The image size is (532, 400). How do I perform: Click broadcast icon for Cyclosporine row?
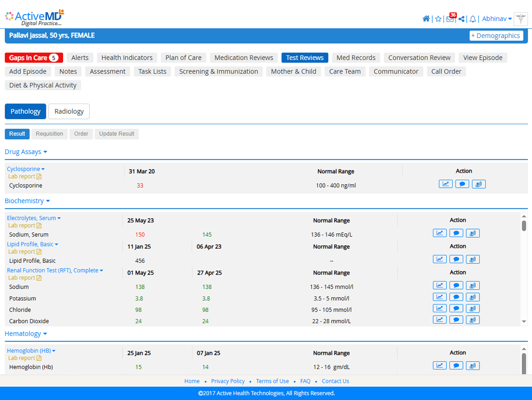tap(479, 184)
